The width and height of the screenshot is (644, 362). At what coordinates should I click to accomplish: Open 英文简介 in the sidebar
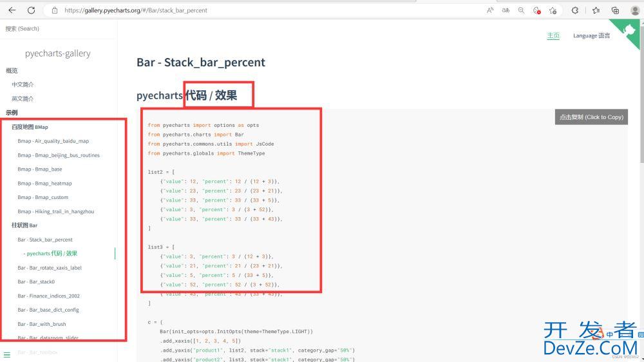tap(23, 99)
